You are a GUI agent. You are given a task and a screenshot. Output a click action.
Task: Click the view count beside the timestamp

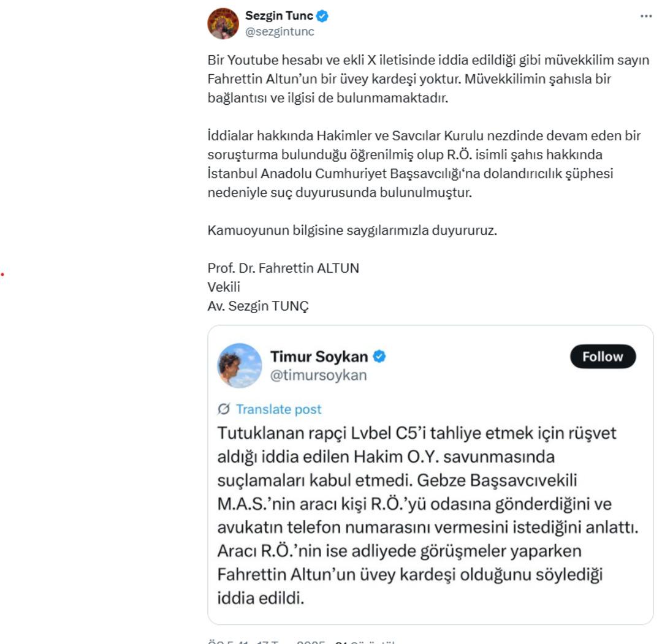364,642
